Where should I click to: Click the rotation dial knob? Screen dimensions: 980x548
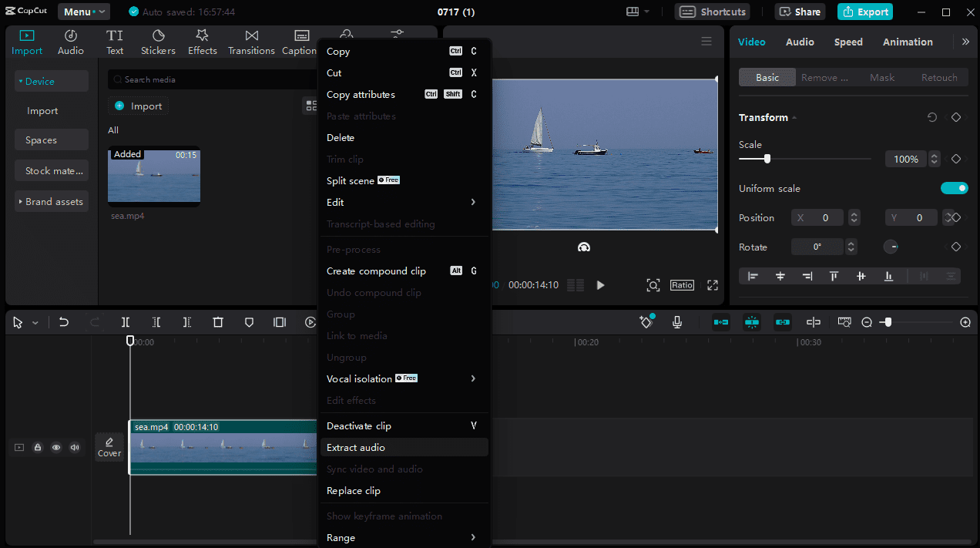[891, 247]
